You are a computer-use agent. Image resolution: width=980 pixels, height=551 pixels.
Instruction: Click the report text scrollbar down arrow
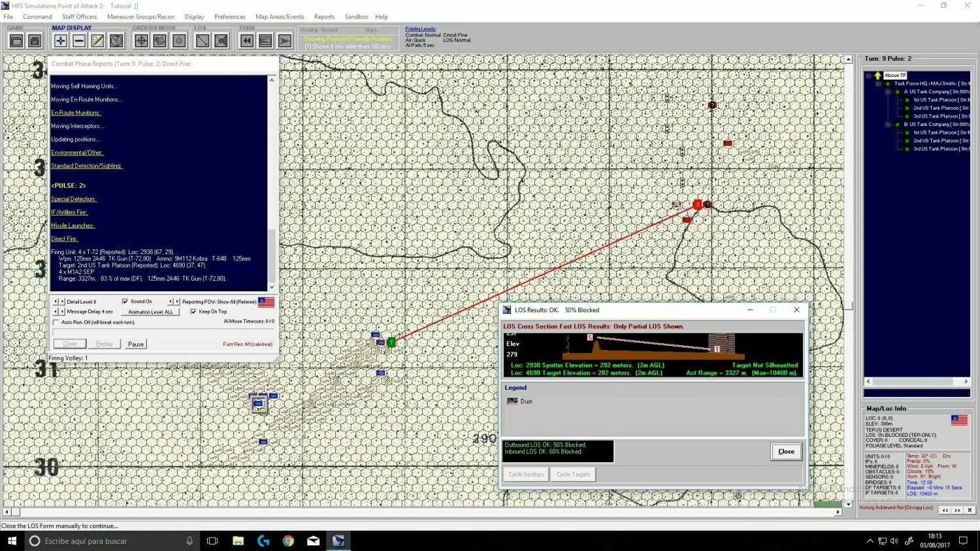click(x=272, y=287)
